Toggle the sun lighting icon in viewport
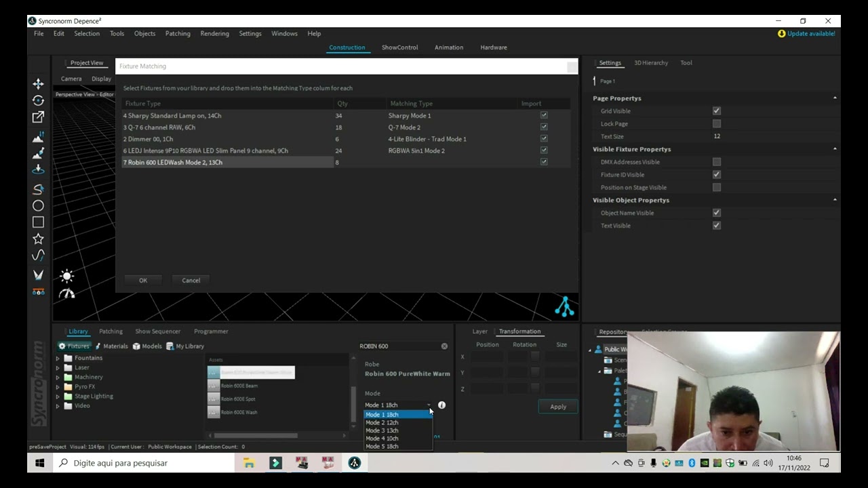 pyautogui.click(x=66, y=276)
